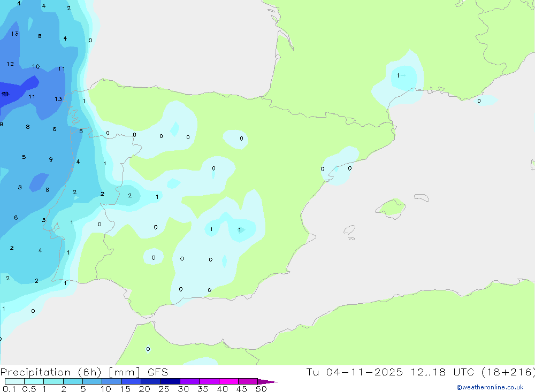Click the "GFS" model label
Image resolution: width=535 pixels, height=392 pixels.
pyautogui.click(x=158, y=372)
